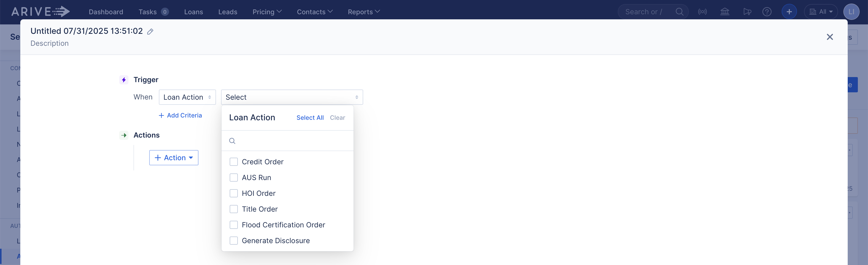Open the search with the magnifier icon
This screenshot has width=868, height=265.
coord(679,11)
